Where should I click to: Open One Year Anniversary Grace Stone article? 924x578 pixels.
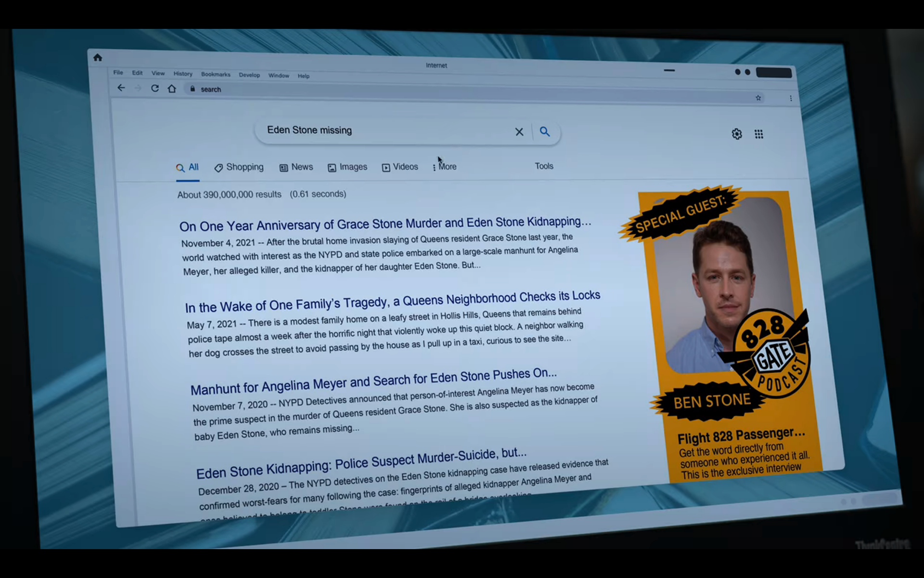(x=385, y=224)
